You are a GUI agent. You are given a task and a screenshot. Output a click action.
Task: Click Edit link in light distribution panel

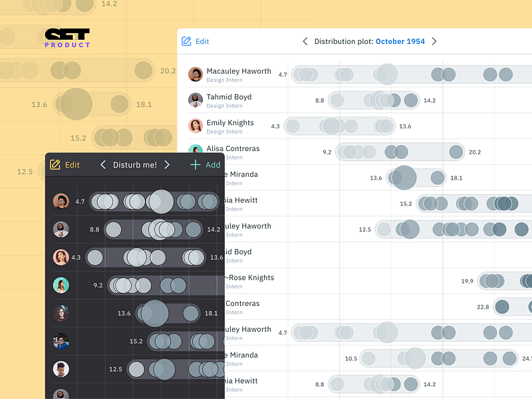tap(202, 41)
